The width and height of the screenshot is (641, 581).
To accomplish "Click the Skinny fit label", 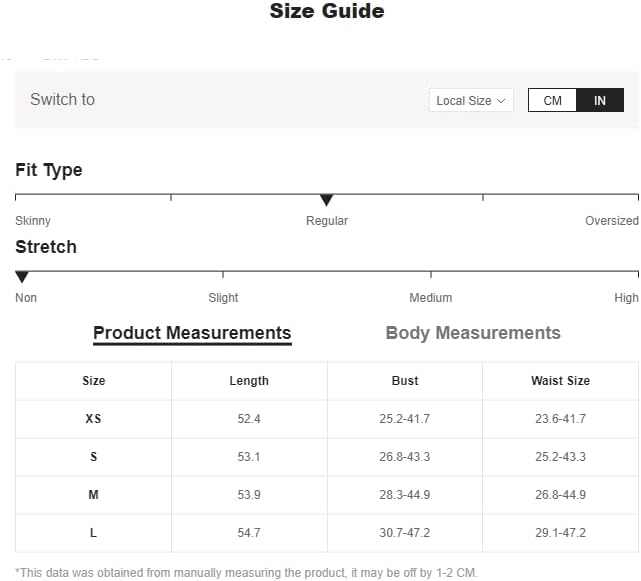I will [x=33, y=221].
